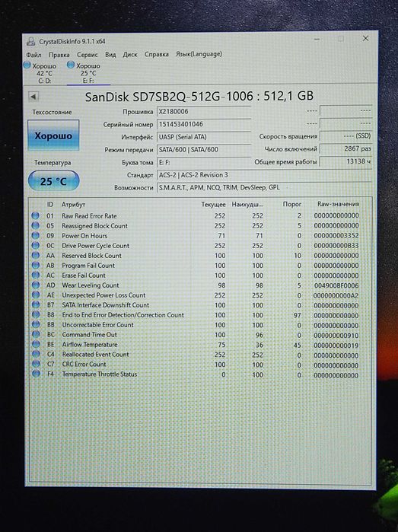Select the E: F: disk tab
The height and width of the screenshot is (532, 398).
(88, 73)
